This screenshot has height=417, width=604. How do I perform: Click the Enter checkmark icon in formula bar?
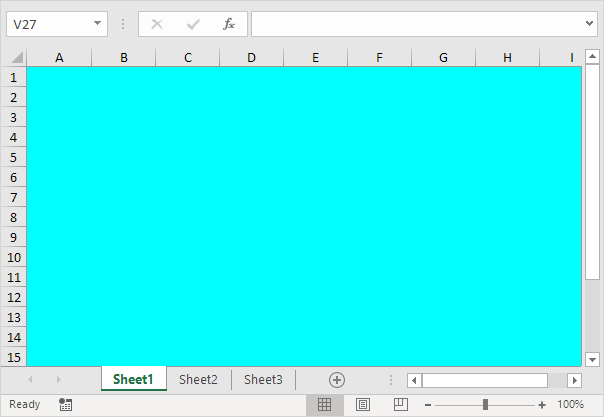click(193, 24)
